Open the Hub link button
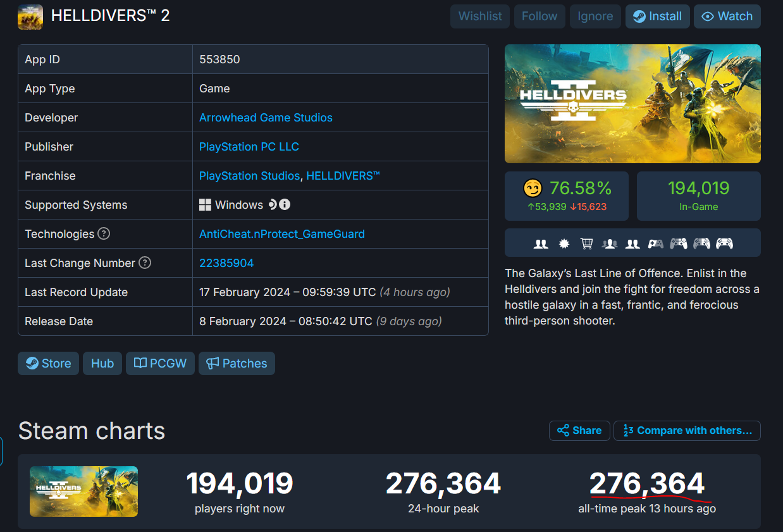 coord(102,364)
